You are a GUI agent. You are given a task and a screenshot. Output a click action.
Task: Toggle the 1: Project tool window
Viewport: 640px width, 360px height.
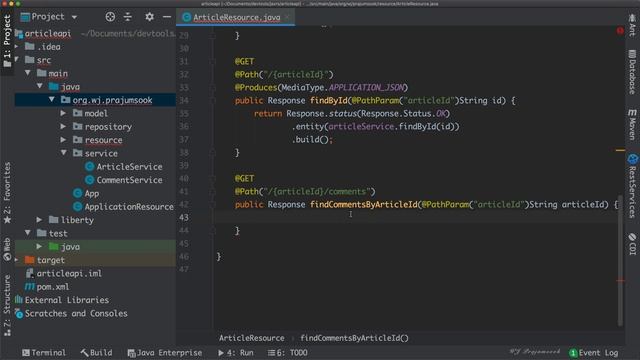7,41
